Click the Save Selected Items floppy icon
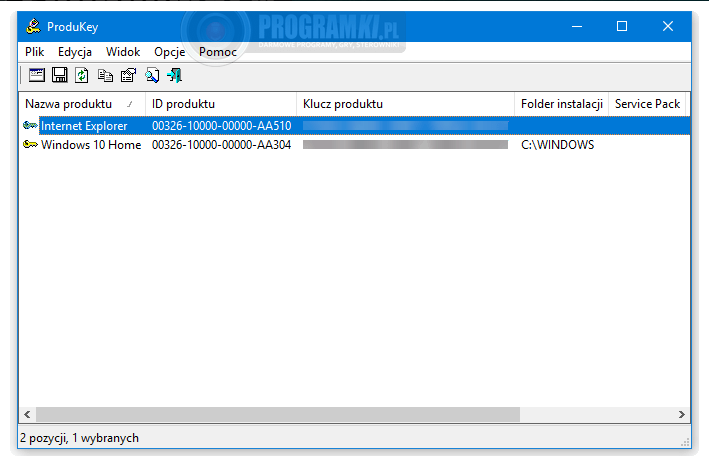This screenshot has height=465, width=709. pos(59,75)
